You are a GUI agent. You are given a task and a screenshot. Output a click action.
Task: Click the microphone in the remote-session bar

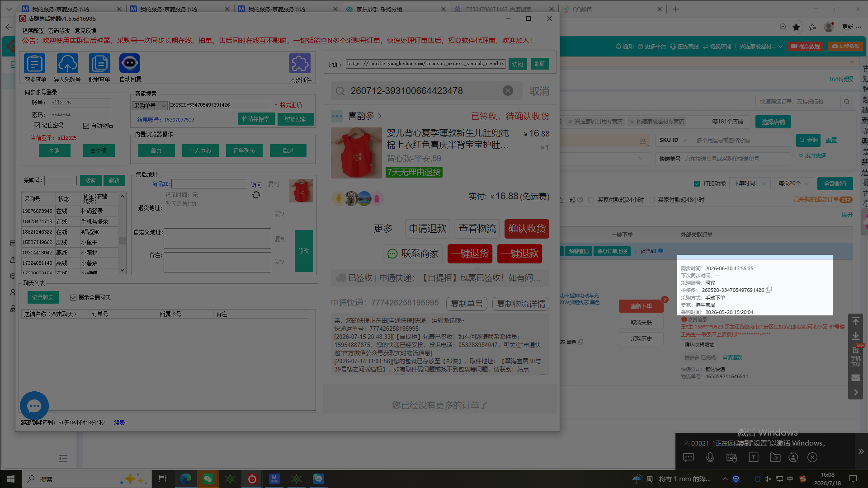[x=710, y=458]
